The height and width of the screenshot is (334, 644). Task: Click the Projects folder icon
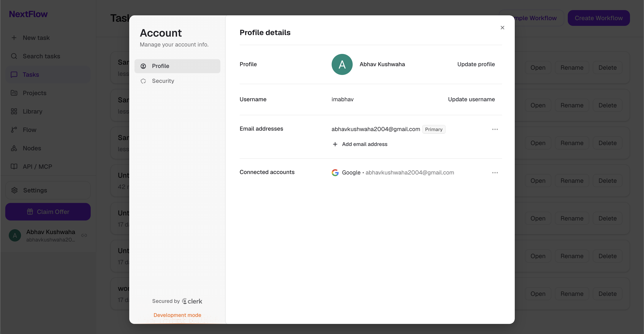pyautogui.click(x=14, y=93)
